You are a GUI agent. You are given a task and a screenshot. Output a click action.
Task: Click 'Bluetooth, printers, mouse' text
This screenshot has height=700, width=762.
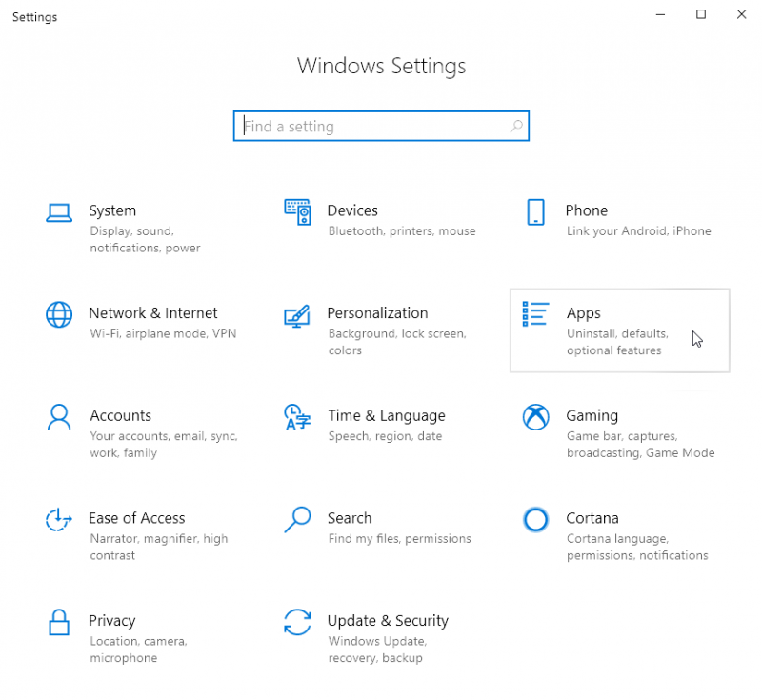click(x=402, y=231)
